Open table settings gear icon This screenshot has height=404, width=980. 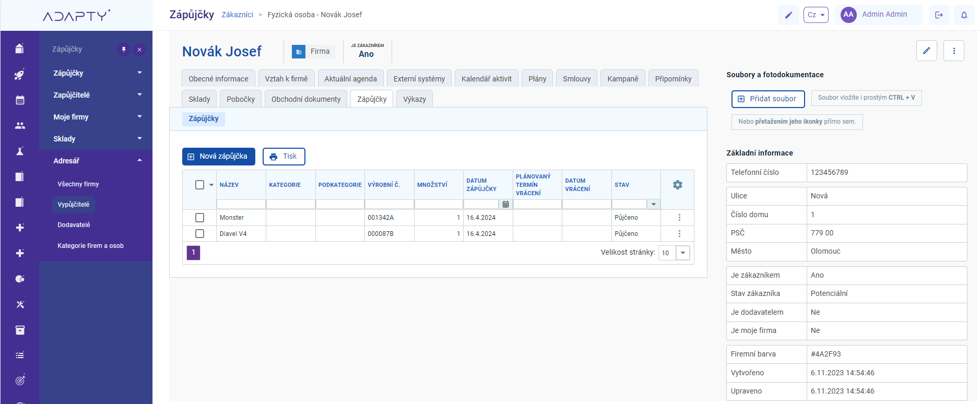tap(677, 185)
